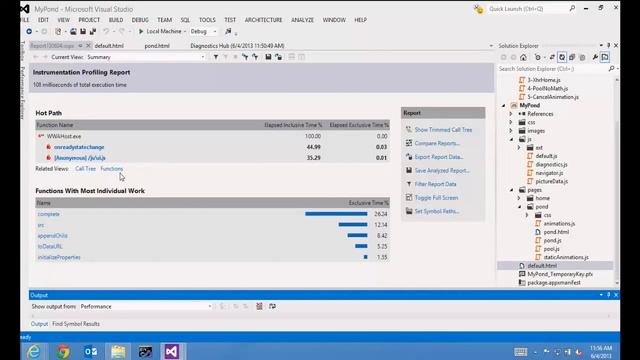Screen dimensions: 640x360
Task: Click Clear All icon in Output toolbar
Action: 259,306
